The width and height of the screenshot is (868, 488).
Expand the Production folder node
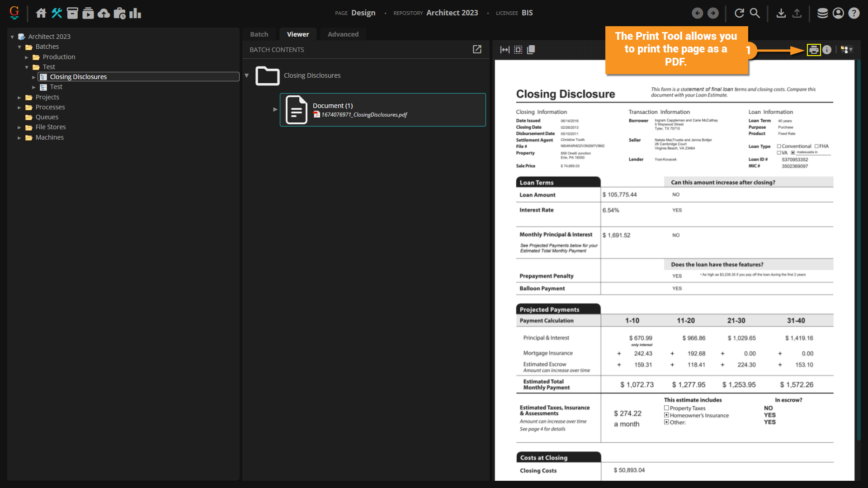[27, 57]
